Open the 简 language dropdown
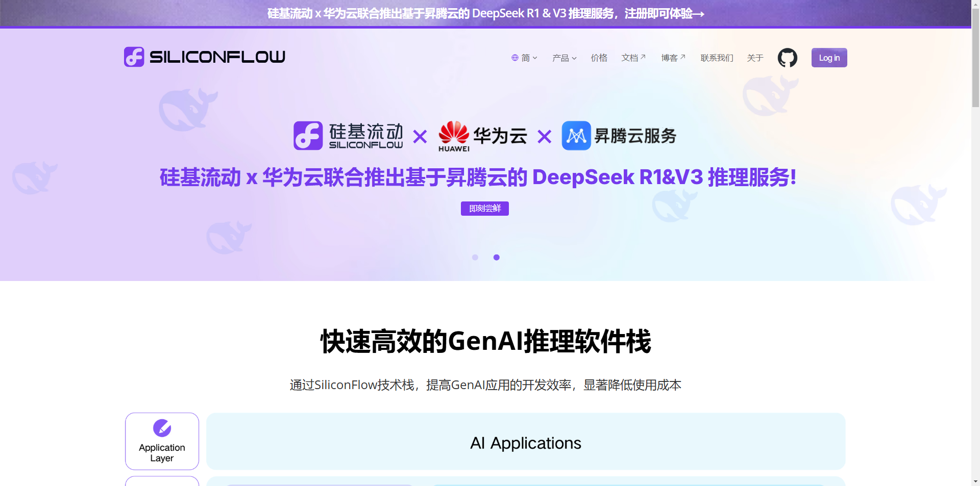 (x=525, y=58)
